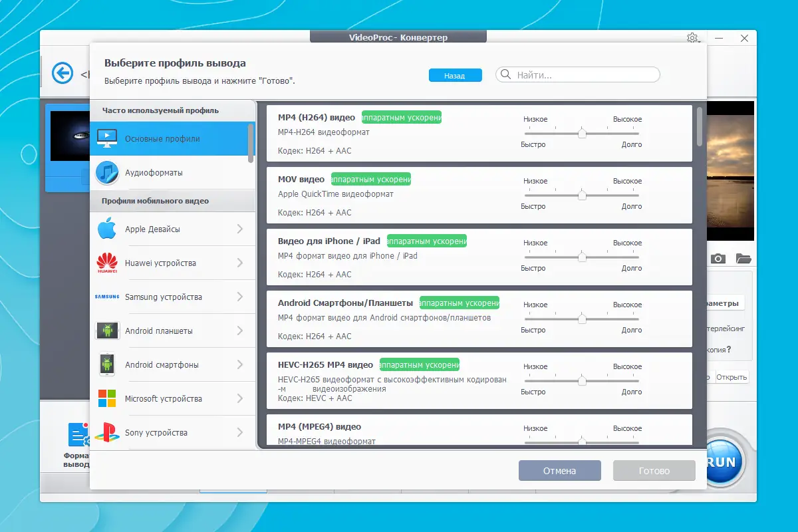
Task: Click the search magnifier icon
Action: [x=506, y=74]
